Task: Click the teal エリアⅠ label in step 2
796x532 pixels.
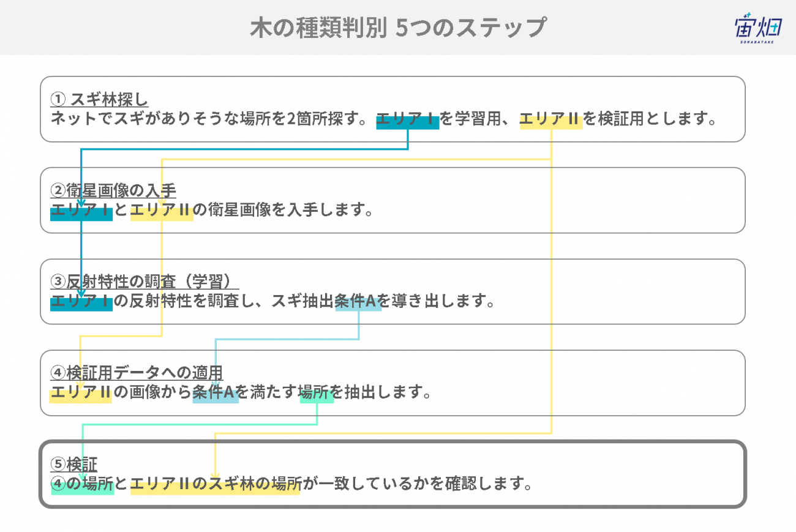Action: 81,211
